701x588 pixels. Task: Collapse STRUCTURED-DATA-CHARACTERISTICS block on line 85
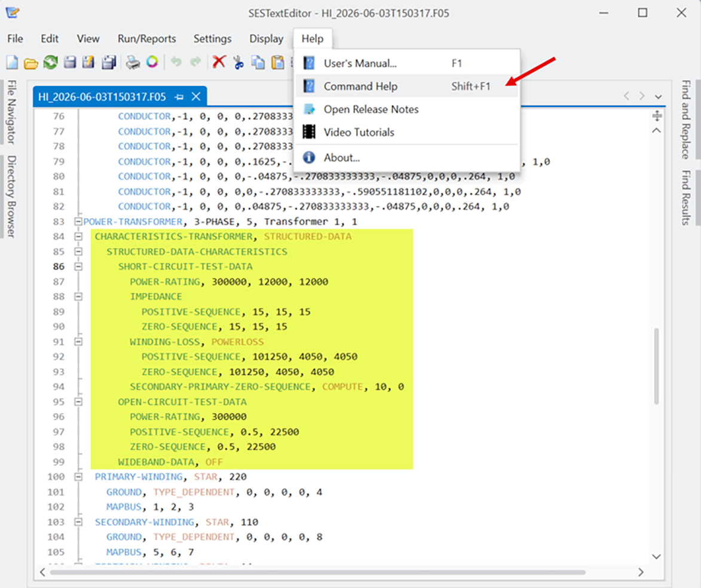[x=78, y=252]
